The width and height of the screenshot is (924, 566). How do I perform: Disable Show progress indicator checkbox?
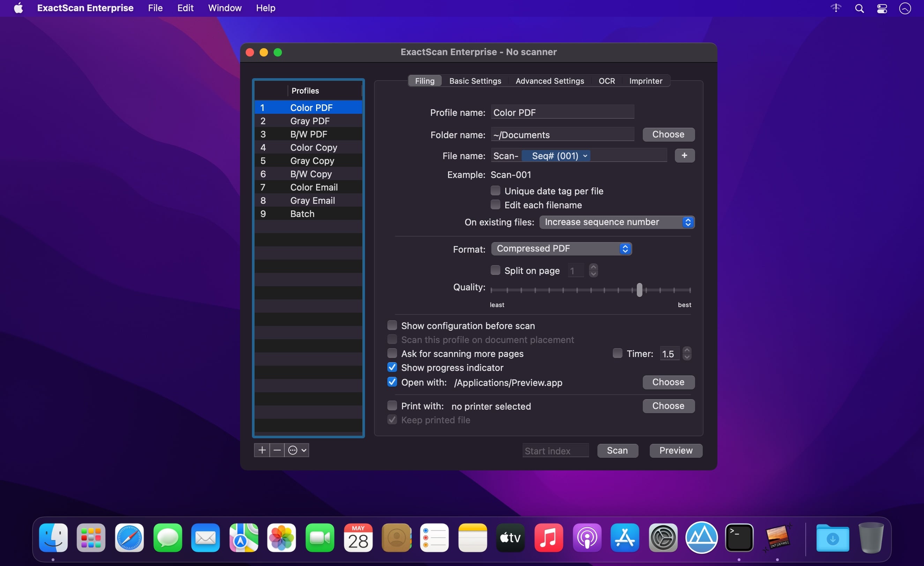point(392,367)
